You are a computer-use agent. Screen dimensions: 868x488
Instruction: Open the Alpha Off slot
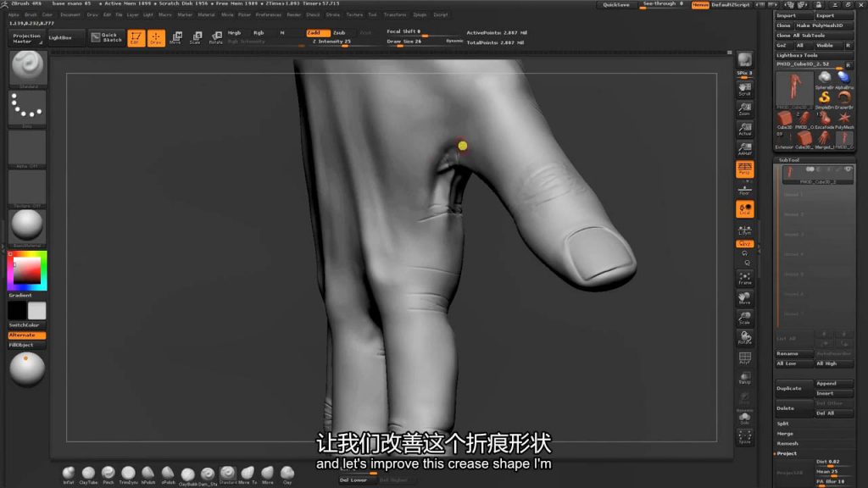[x=27, y=149]
